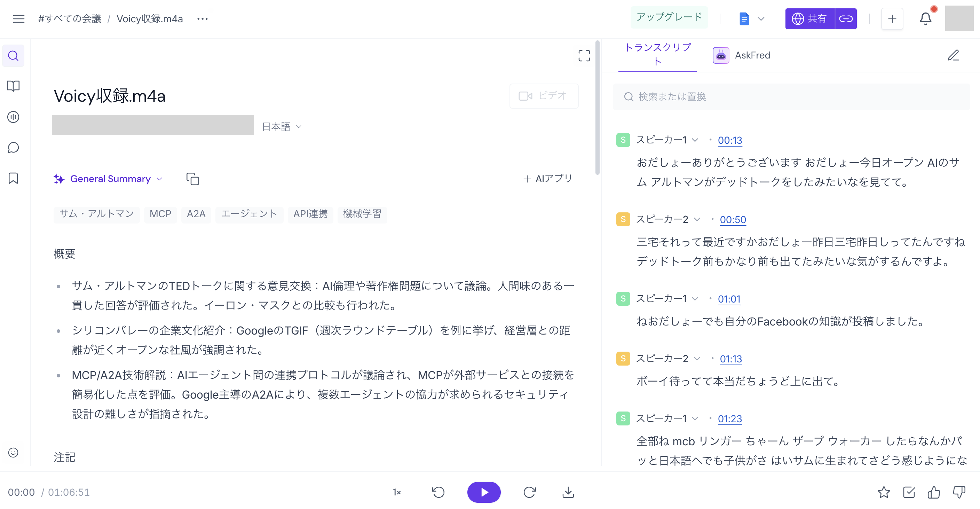Open the soundbites waveform icon in the sidebar

tap(13, 117)
